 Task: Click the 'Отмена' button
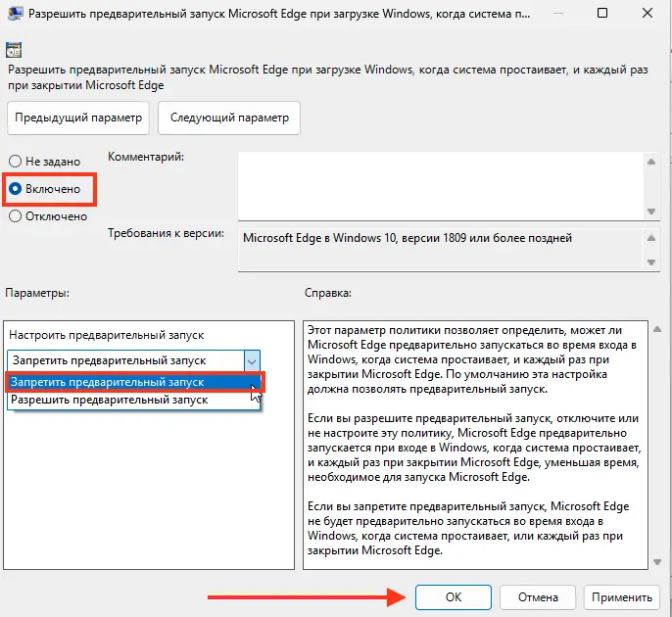pos(538,597)
